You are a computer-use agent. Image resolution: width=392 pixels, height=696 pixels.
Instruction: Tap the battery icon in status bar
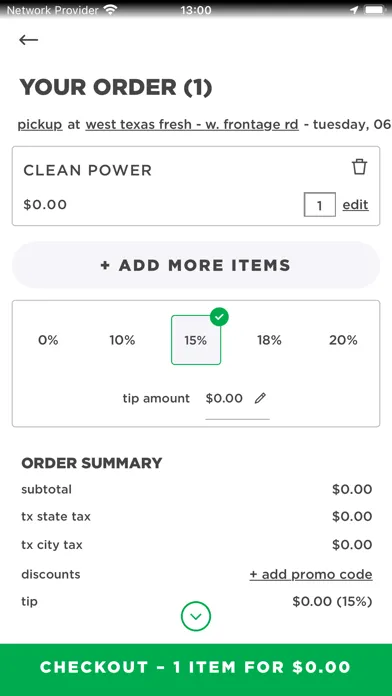(375, 10)
